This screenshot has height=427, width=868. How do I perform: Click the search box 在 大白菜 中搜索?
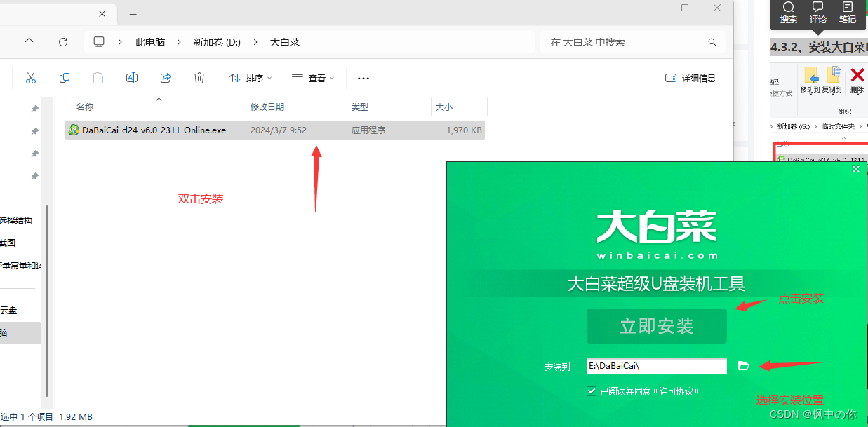(x=633, y=42)
